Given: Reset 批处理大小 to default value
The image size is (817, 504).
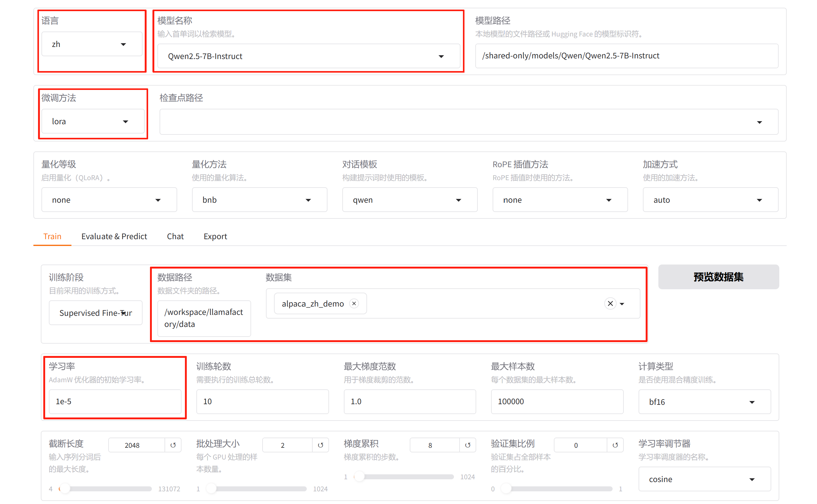Looking at the screenshot, I should click(x=320, y=445).
